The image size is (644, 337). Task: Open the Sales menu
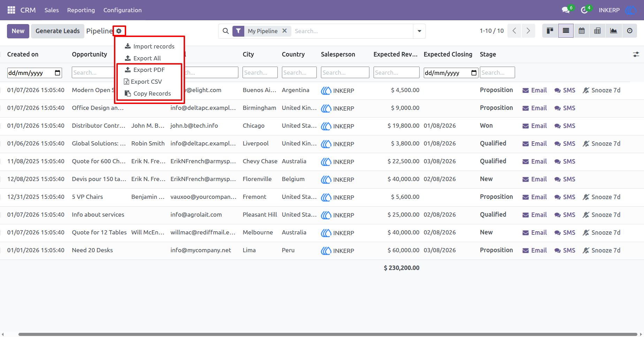point(52,10)
